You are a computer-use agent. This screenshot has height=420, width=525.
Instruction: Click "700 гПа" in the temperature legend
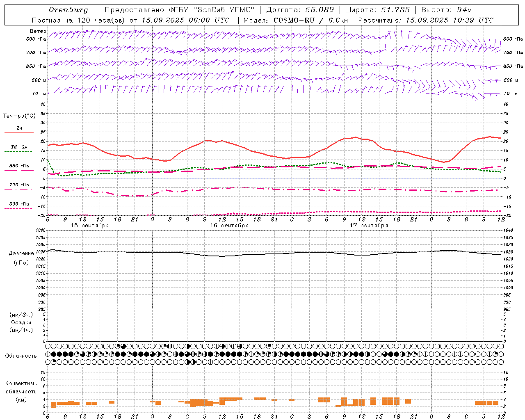(x=19, y=185)
